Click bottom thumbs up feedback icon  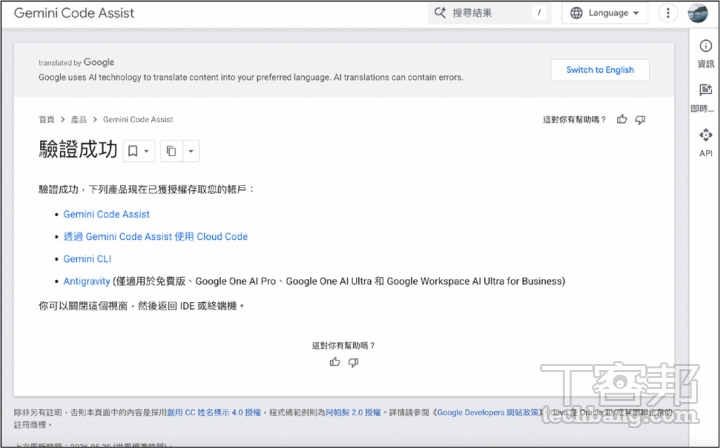335,362
